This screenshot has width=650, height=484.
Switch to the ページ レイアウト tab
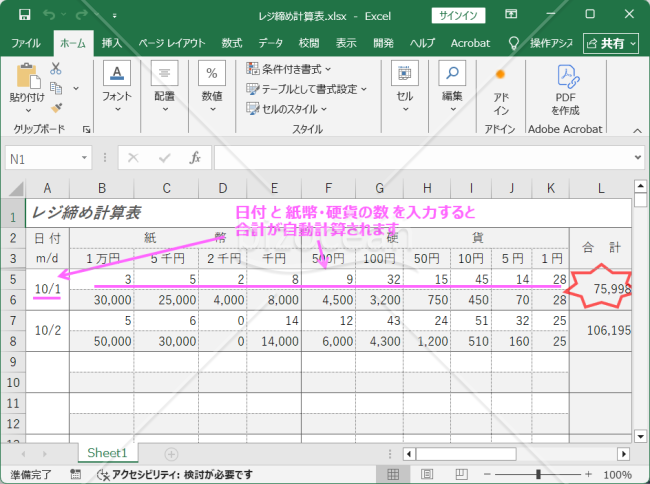click(172, 43)
